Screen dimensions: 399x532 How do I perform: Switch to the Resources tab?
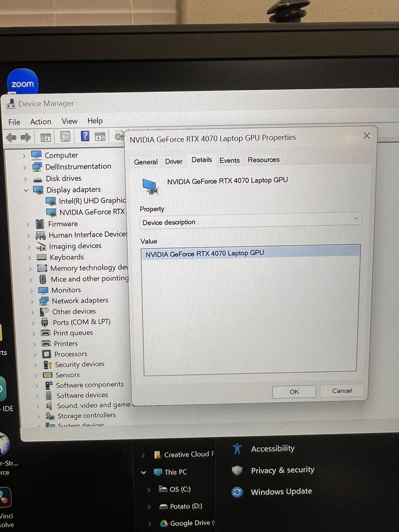(x=264, y=160)
